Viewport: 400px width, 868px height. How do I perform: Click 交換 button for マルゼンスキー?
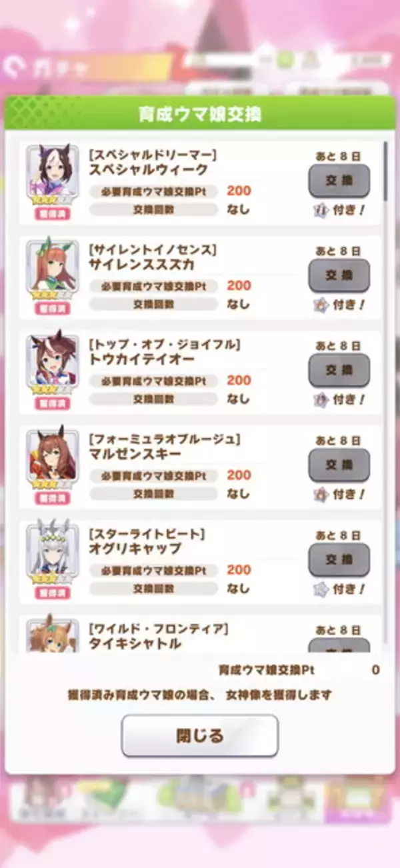(x=339, y=465)
